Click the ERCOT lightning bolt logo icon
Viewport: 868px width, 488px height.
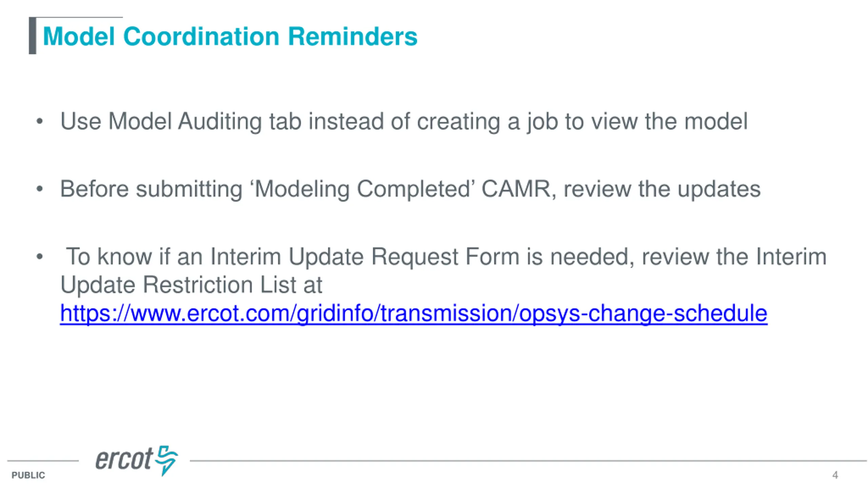(166, 461)
